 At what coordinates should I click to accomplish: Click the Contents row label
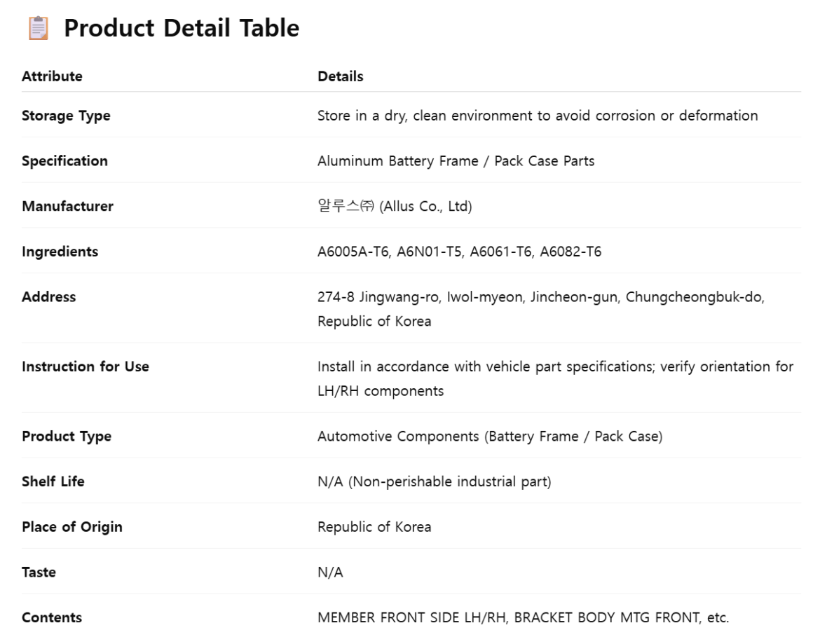pos(52,617)
